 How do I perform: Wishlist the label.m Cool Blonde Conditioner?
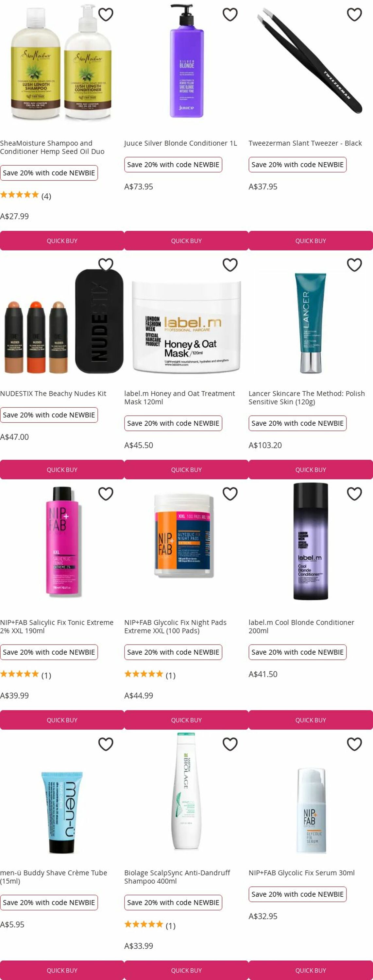pyautogui.click(x=354, y=494)
